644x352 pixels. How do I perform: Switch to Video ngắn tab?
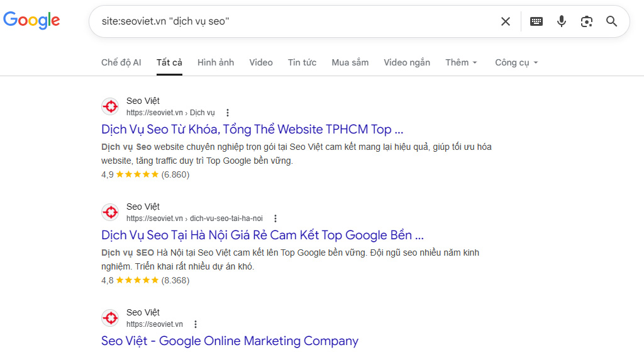pos(407,62)
